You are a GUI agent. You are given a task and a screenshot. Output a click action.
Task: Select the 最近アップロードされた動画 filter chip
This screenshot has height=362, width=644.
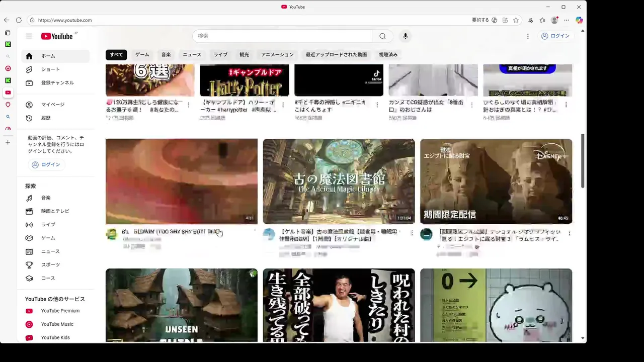(336, 54)
